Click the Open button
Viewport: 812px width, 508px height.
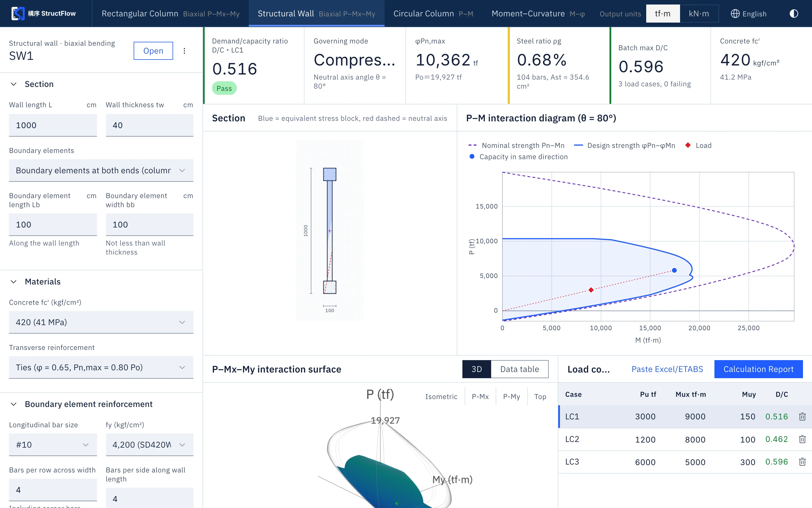pyautogui.click(x=153, y=51)
